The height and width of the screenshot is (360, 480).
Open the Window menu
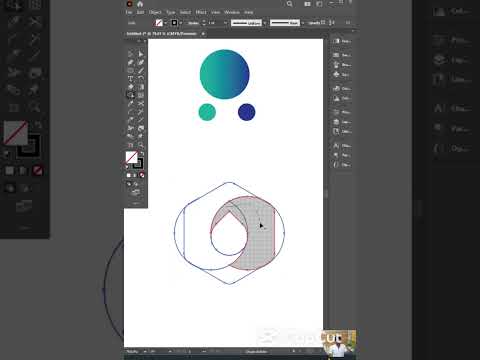click(x=232, y=12)
